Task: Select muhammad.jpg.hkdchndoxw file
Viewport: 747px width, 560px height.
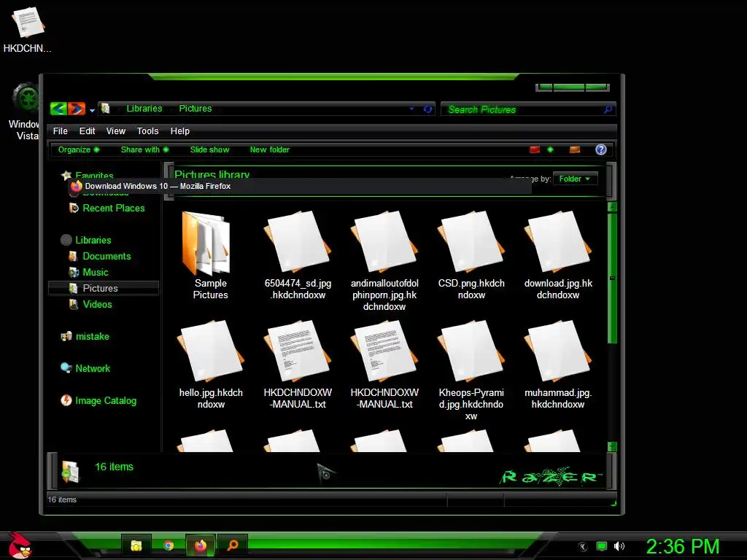Action: click(558, 365)
